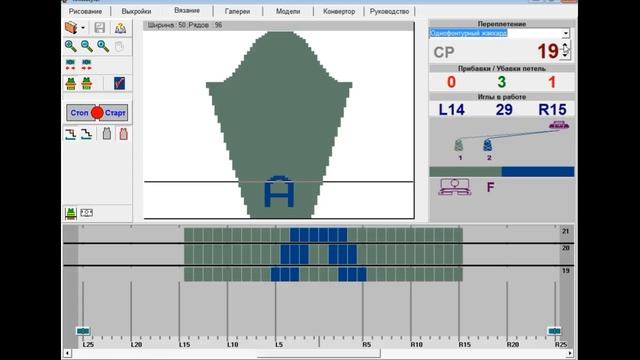Click the Ширина : 50 Рядов : 96 header
The height and width of the screenshot is (360, 640).
tap(185, 25)
